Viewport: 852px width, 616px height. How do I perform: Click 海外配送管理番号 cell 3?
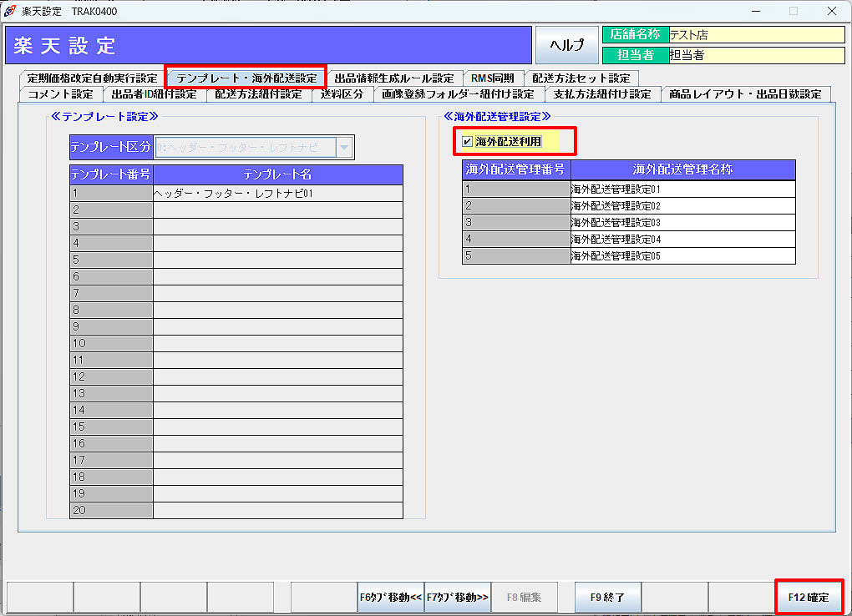coord(515,223)
